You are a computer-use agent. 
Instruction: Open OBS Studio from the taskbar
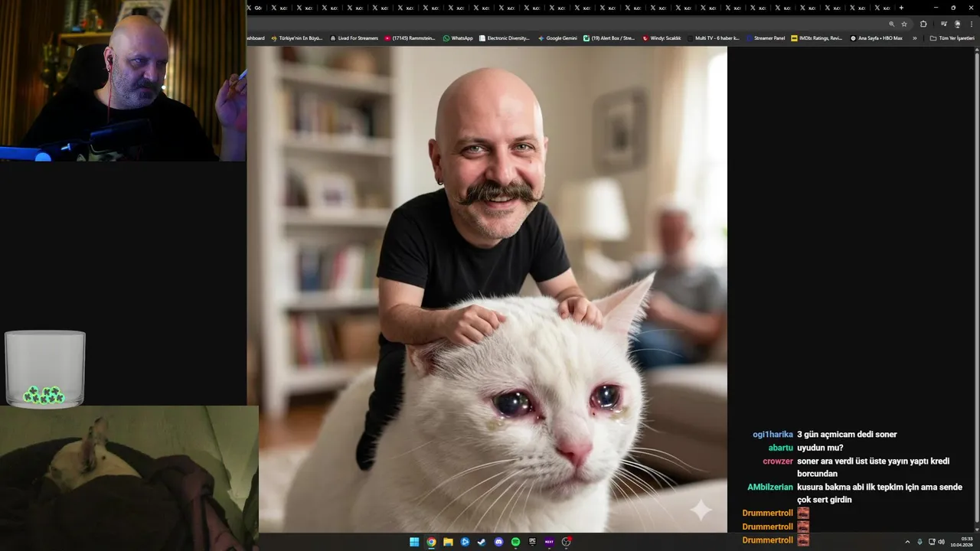click(567, 542)
